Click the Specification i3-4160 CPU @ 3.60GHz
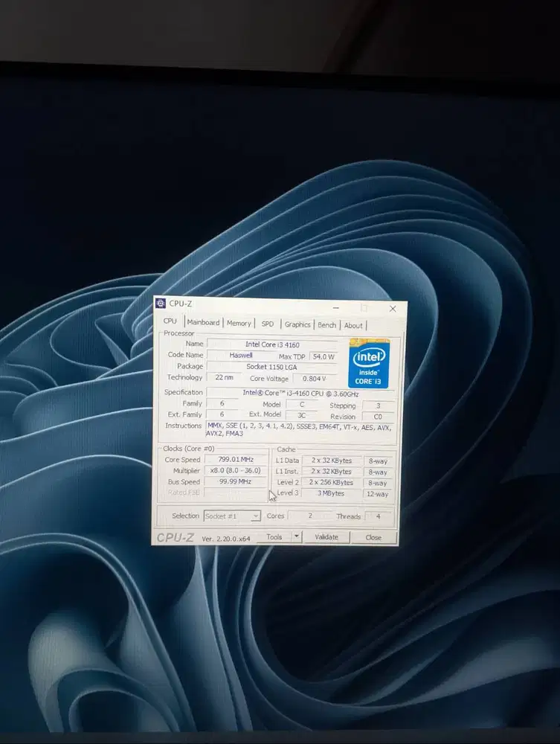This screenshot has width=560, height=744. click(x=300, y=394)
